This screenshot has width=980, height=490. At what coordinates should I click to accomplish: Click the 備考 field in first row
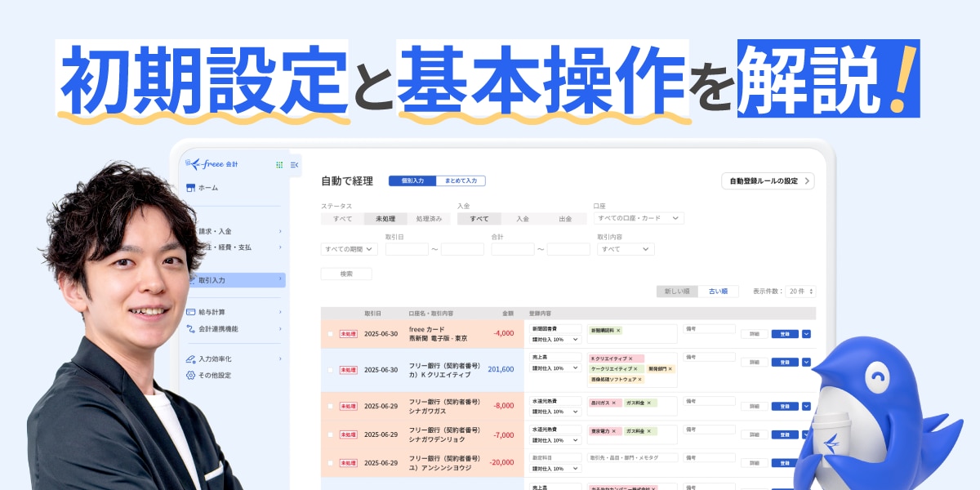point(709,329)
